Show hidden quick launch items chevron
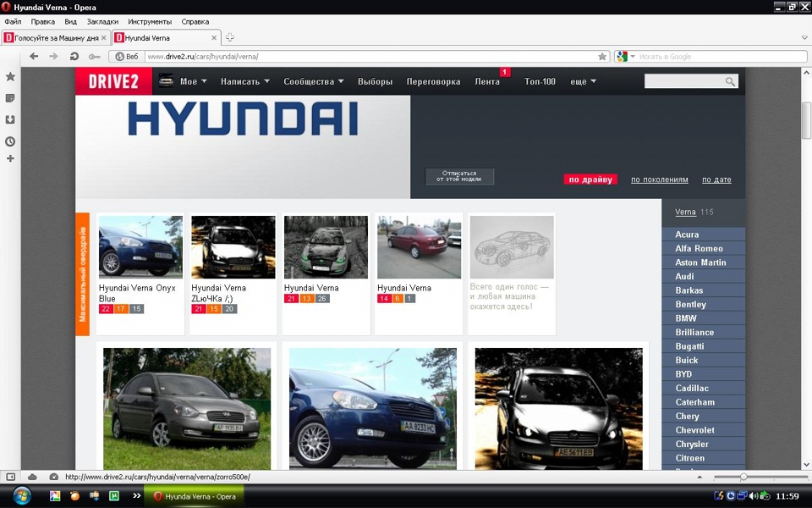Screen dimensions: 812x508 coord(137,496)
